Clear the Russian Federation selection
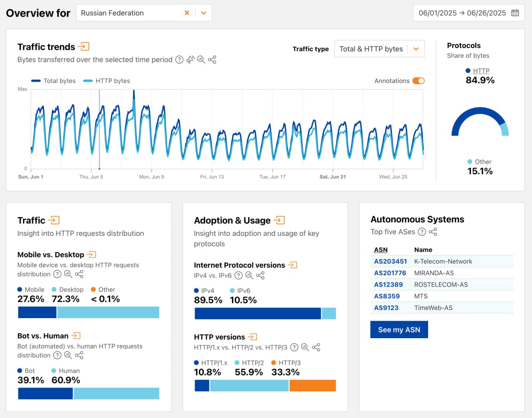The image size is (532, 418). click(187, 13)
